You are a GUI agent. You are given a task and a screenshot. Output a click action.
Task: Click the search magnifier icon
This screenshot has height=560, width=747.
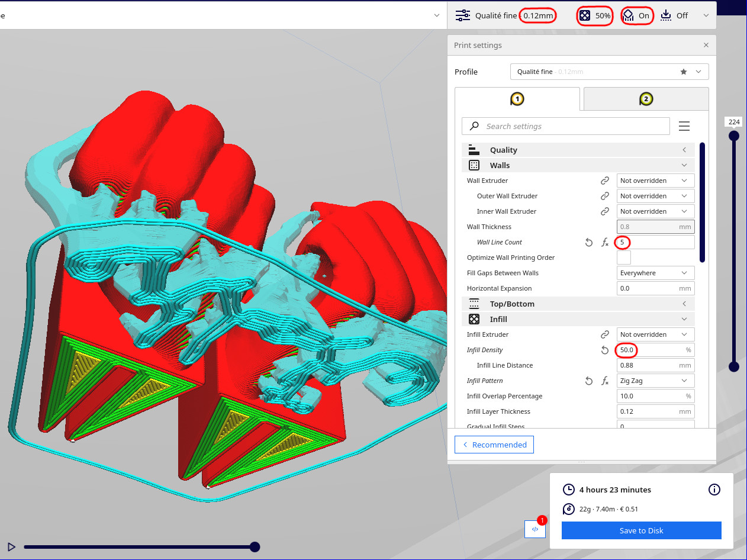474,126
